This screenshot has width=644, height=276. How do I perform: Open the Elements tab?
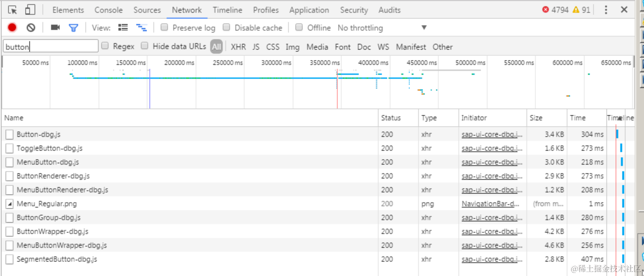coord(68,10)
